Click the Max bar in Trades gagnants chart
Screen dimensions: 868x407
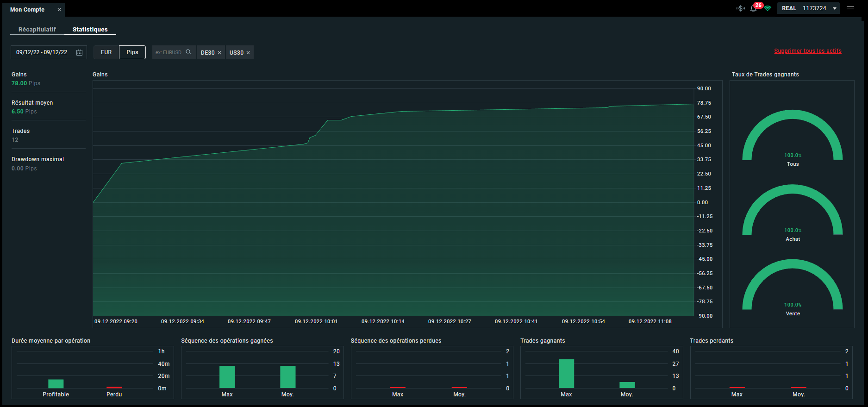tap(566, 373)
